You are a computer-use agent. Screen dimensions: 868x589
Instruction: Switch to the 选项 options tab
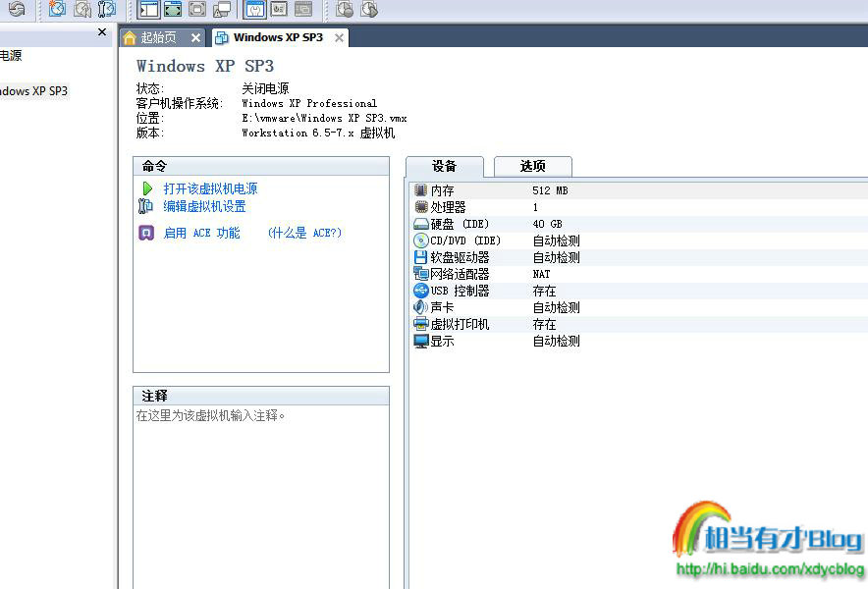click(532, 166)
